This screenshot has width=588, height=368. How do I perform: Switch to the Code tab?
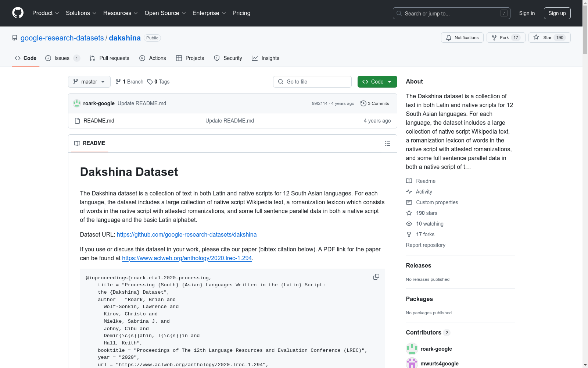pos(26,58)
